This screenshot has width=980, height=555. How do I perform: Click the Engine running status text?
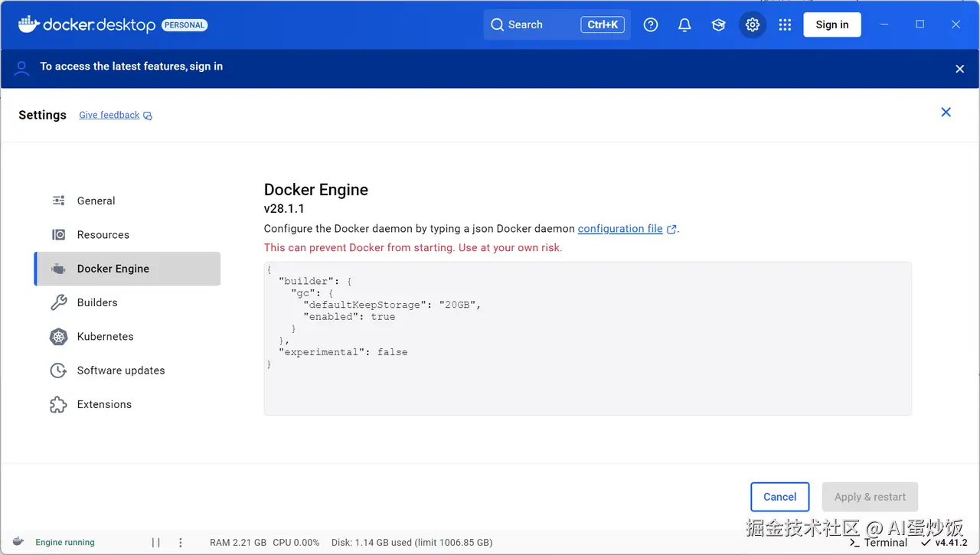tap(65, 542)
